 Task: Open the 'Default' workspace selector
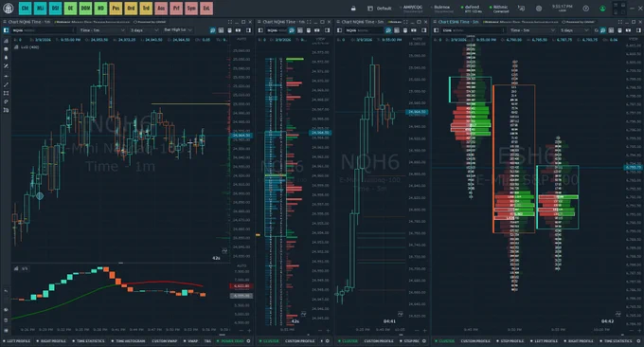coord(380,9)
